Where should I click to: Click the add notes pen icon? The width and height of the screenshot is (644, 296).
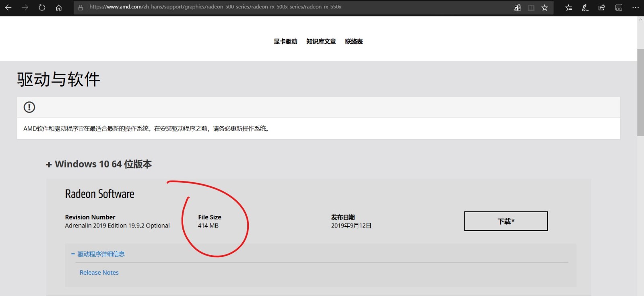pos(585,8)
